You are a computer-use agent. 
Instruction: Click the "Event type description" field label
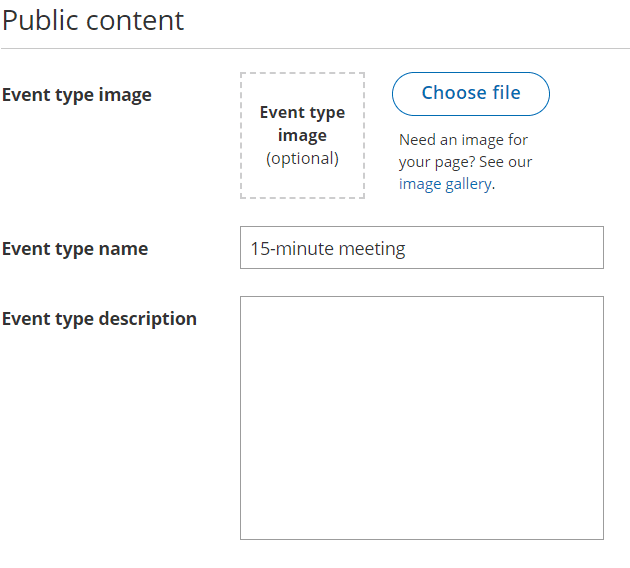[99, 319]
